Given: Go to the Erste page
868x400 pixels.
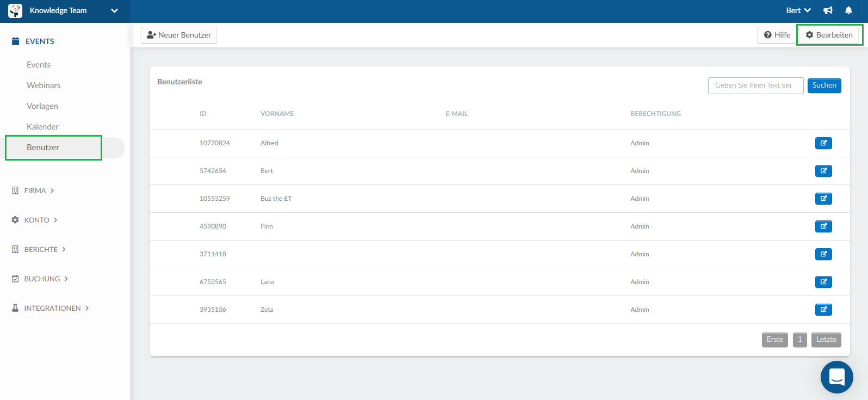Looking at the screenshot, I should tap(775, 340).
